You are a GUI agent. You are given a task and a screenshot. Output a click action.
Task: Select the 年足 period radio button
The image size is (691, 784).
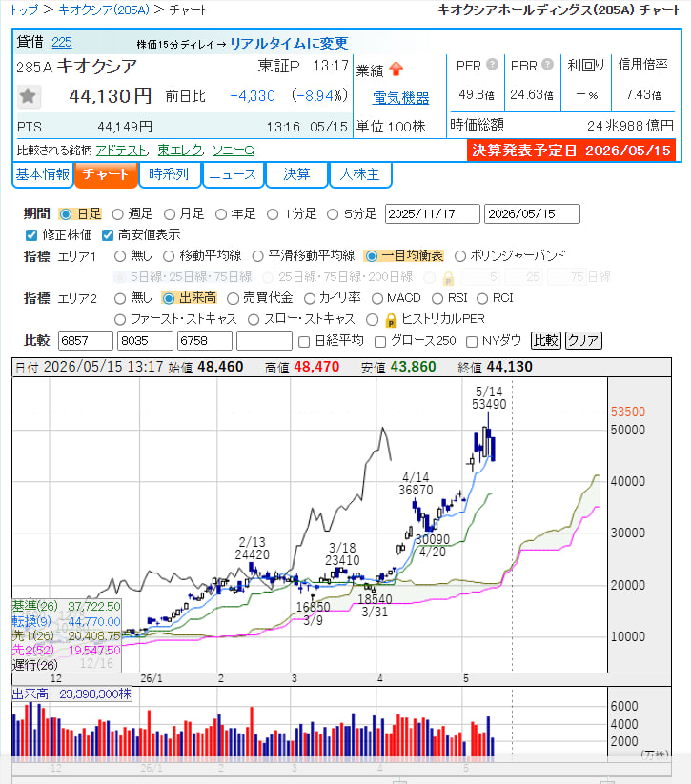click(x=221, y=214)
